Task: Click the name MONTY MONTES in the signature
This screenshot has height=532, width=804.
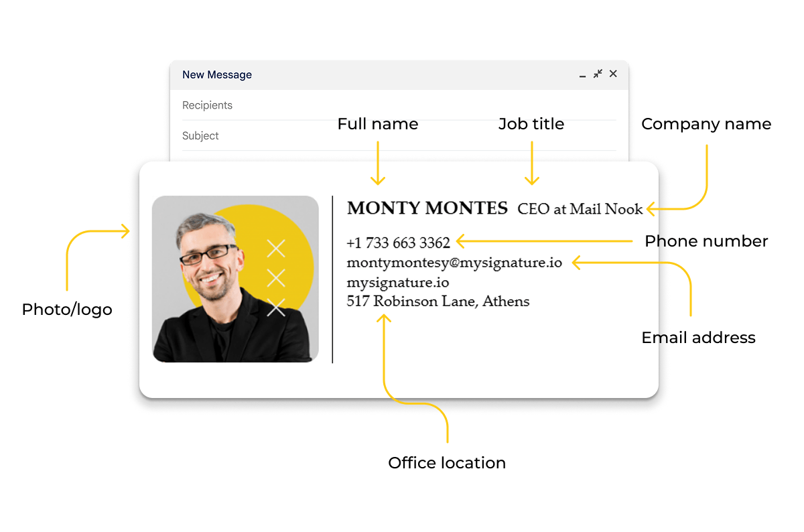Action: click(427, 208)
